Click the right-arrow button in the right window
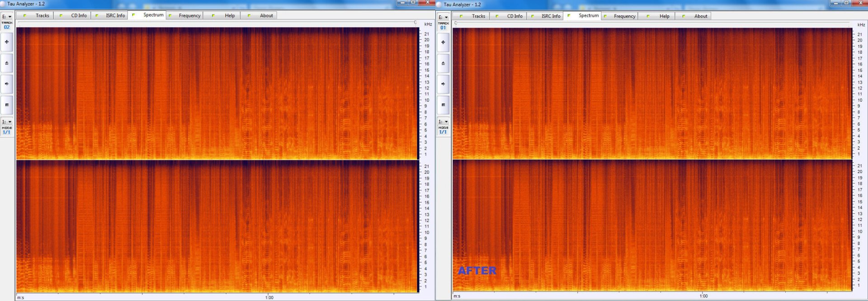Screen dimensions: 868x301 click(443, 84)
